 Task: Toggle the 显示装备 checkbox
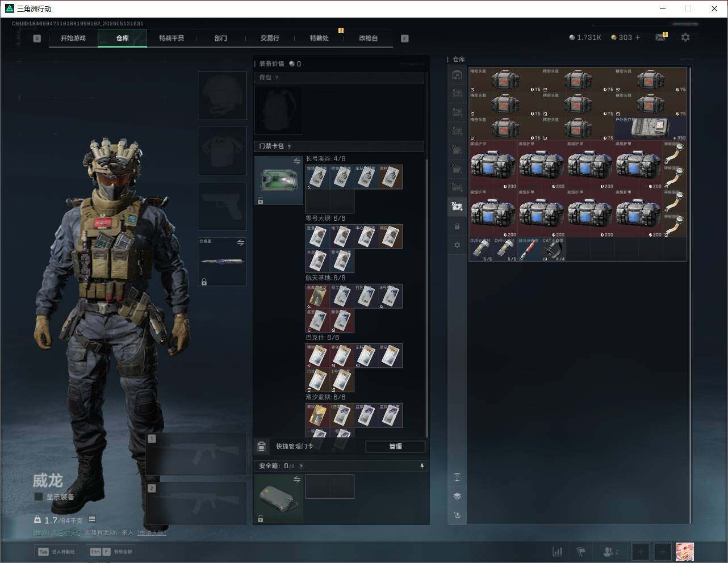pyautogui.click(x=39, y=497)
